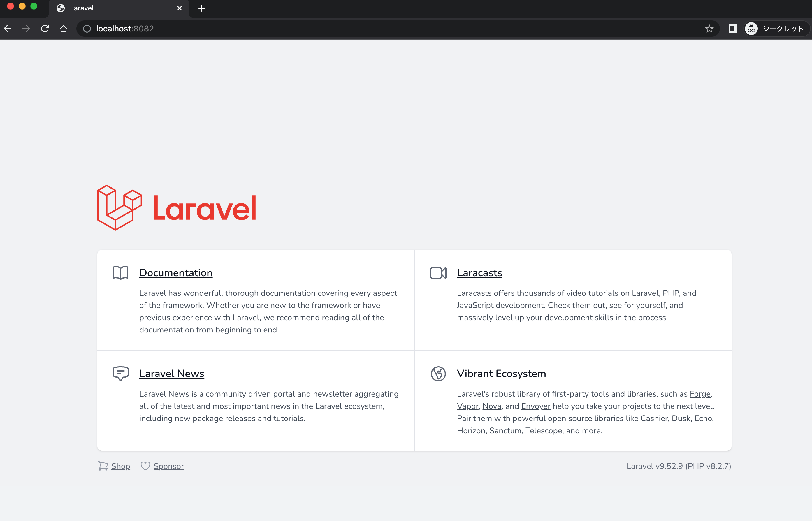Open the Horizon link
This screenshot has height=521, width=812.
point(471,431)
